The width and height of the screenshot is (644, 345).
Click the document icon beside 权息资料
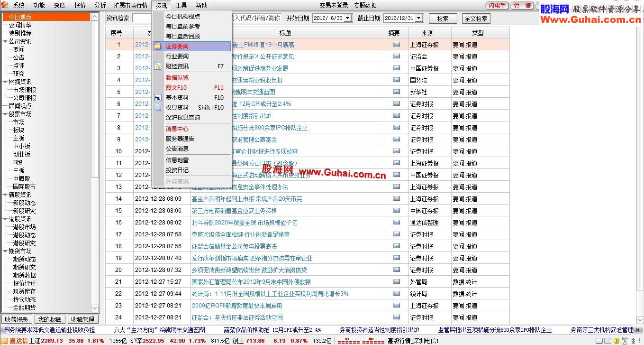pyautogui.click(x=158, y=108)
